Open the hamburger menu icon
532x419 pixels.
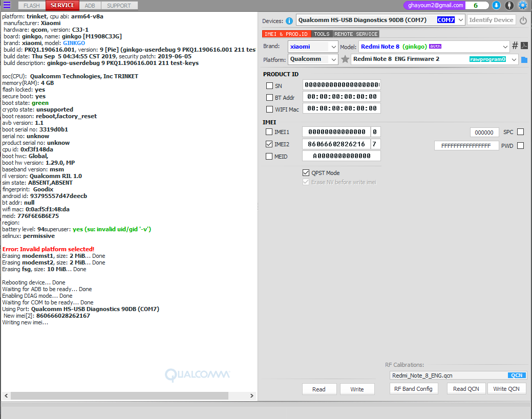(x=7, y=5)
